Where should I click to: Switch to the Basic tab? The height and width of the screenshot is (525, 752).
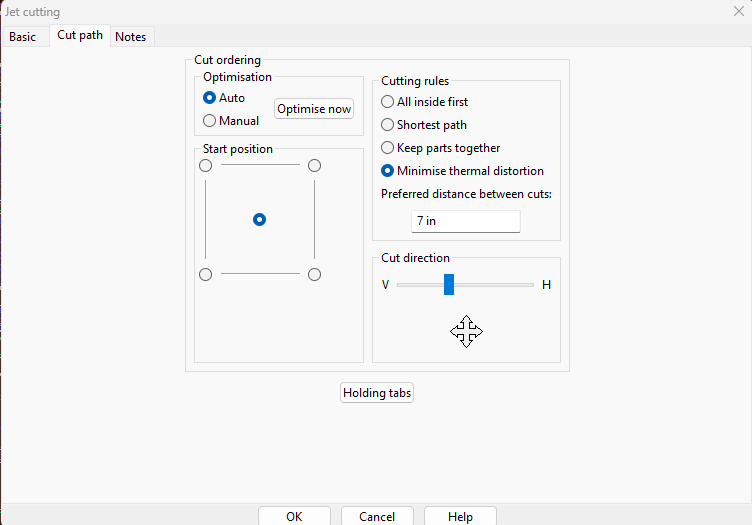pyautogui.click(x=22, y=37)
